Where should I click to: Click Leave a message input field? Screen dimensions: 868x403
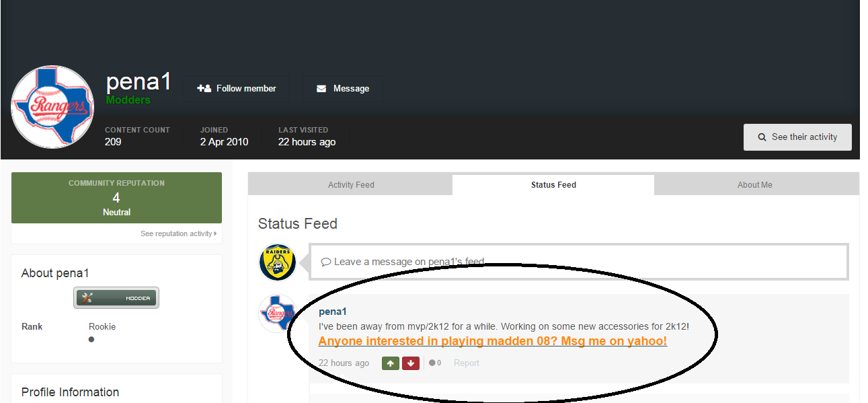point(578,262)
